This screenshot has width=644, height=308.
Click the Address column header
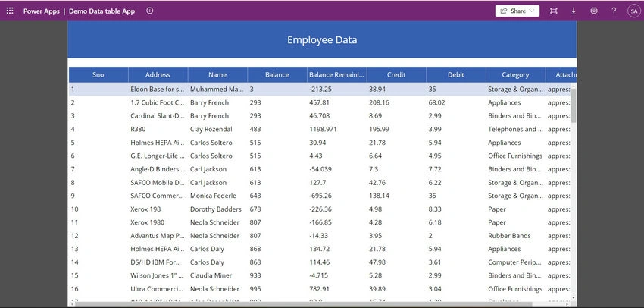158,75
